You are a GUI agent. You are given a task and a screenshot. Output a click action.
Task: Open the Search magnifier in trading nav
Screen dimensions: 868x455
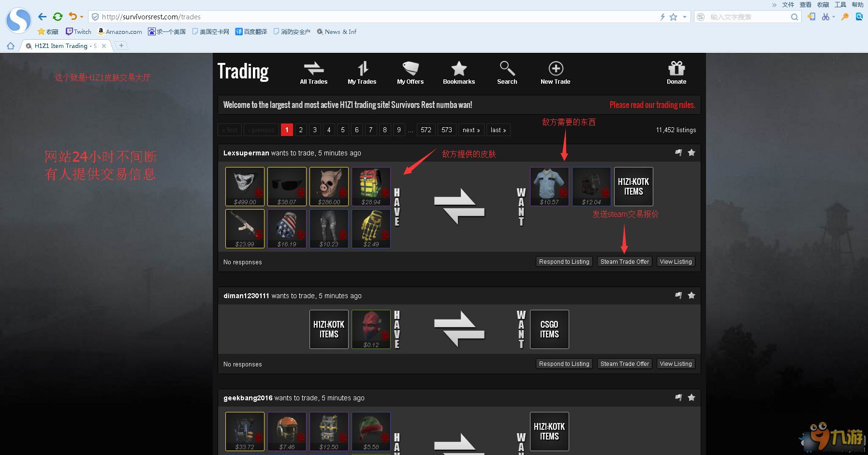507,73
